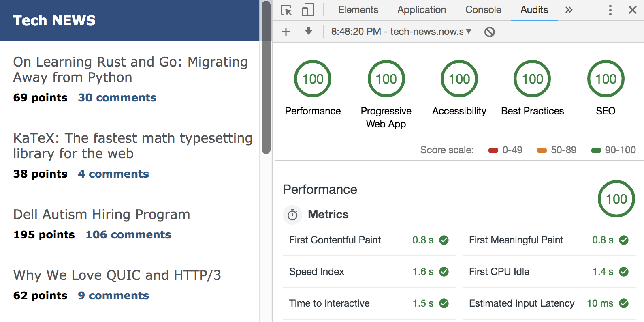Switch to the Console tab

point(483,10)
